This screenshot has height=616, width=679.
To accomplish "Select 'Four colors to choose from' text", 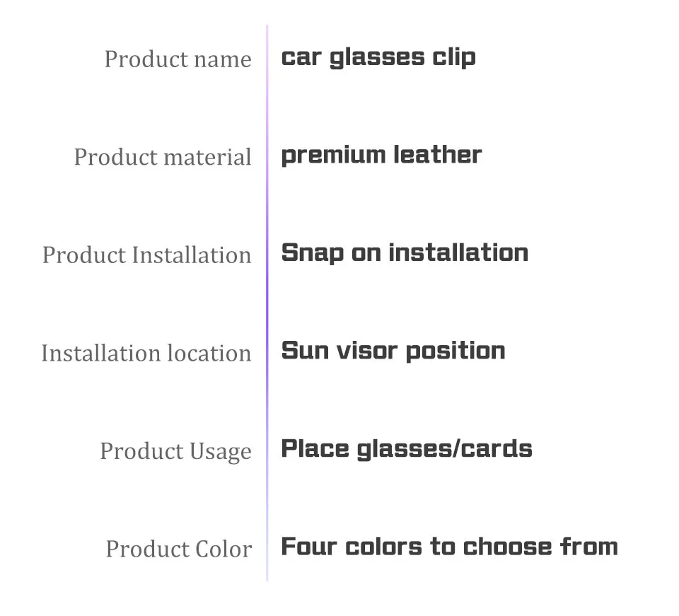I will click(x=450, y=547).
